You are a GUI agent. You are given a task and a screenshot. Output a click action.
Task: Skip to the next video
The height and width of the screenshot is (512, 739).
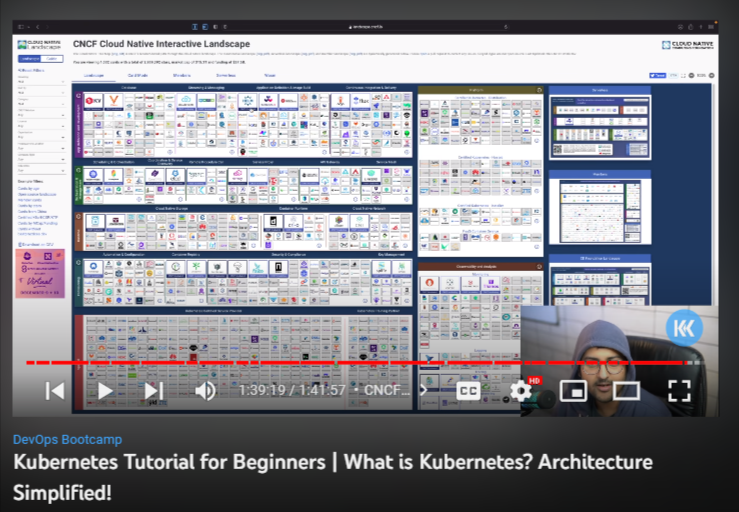(x=154, y=391)
